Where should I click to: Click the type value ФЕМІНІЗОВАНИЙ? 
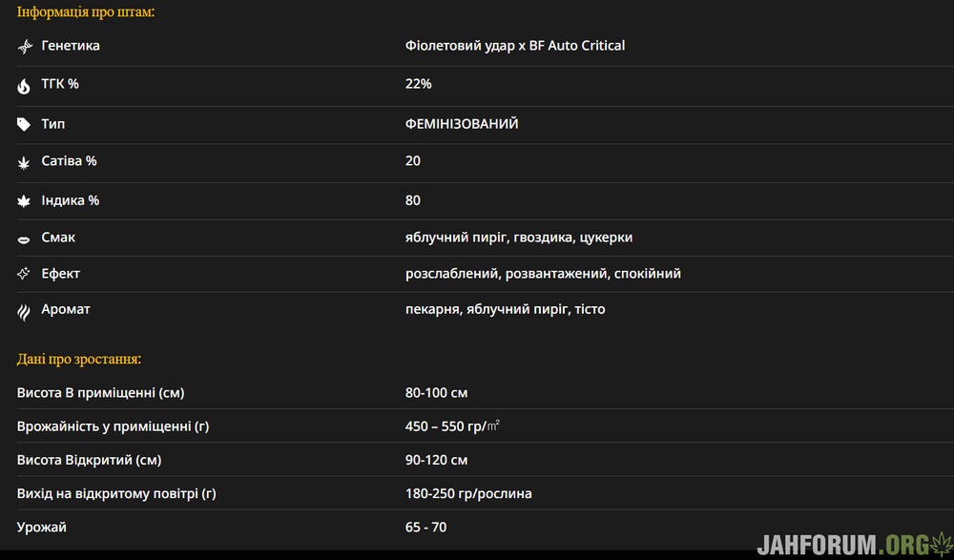pyautogui.click(x=462, y=124)
